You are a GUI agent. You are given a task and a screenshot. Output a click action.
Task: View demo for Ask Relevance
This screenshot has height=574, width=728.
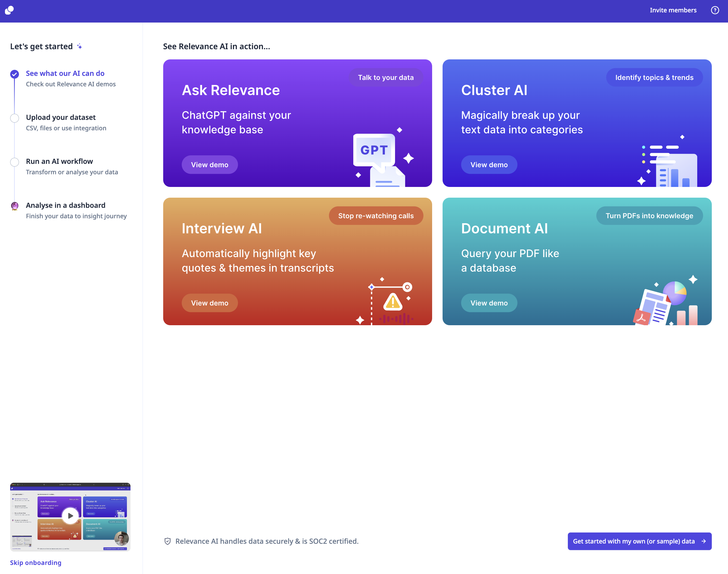pyautogui.click(x=210, y=165)
